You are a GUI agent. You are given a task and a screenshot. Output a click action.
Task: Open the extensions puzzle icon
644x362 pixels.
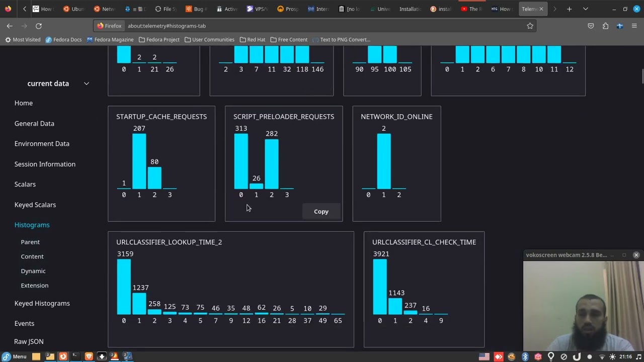click(605, 26)
